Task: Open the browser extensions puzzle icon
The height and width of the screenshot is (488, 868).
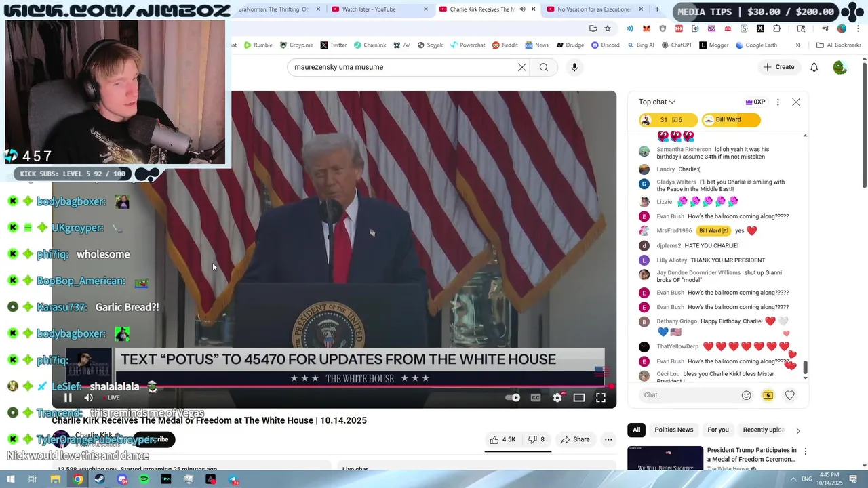Action: coord(777,28)
